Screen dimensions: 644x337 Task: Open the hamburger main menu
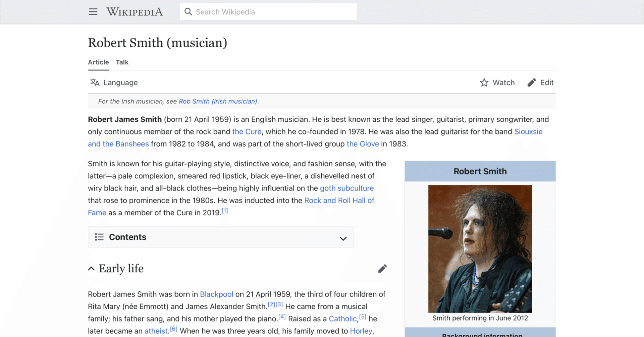click(x=93, y=12)
